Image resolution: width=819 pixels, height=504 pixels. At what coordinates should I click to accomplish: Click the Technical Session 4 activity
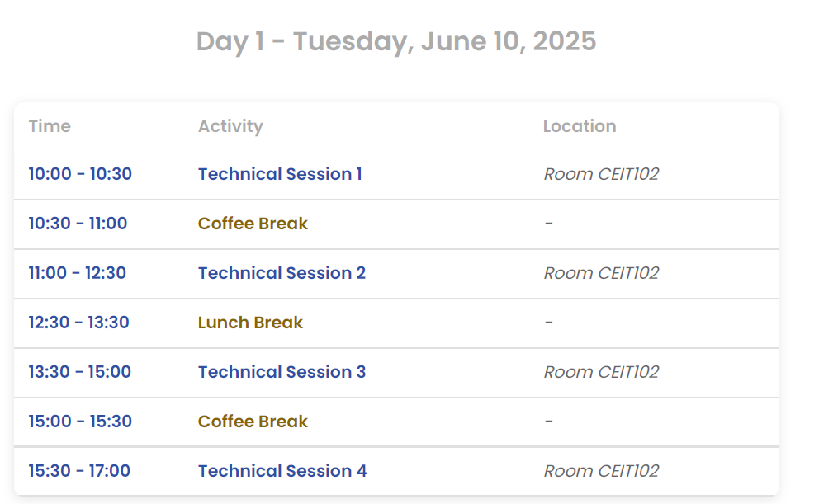[x=282, y=471]
